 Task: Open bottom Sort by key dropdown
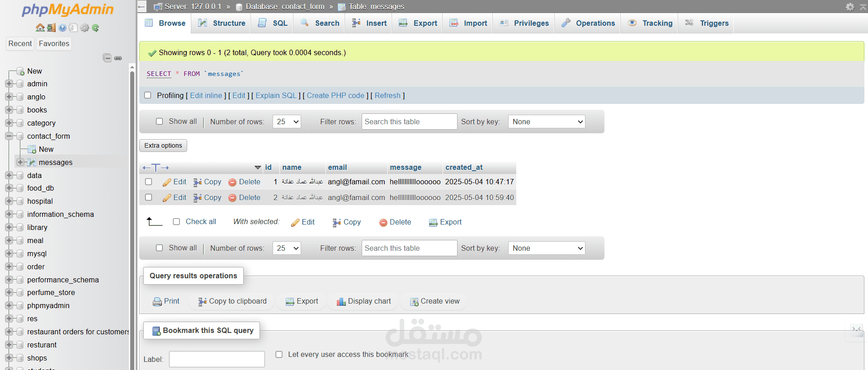(x=547, y=248)
